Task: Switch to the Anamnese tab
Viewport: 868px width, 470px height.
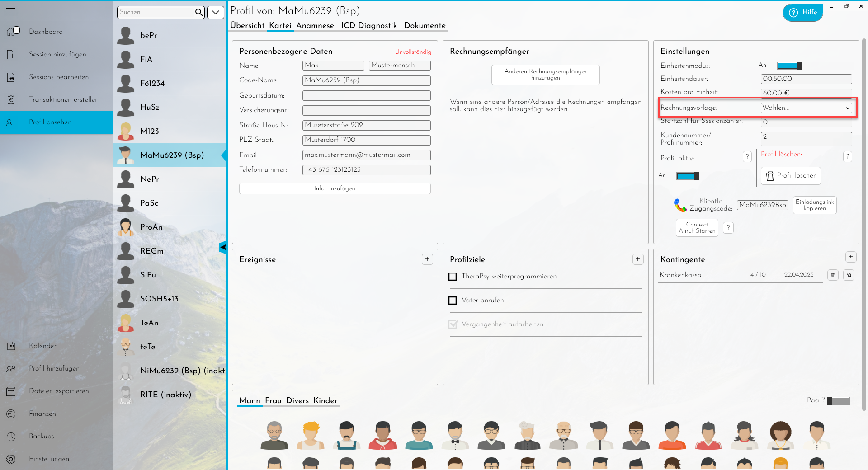Action: 315,25
